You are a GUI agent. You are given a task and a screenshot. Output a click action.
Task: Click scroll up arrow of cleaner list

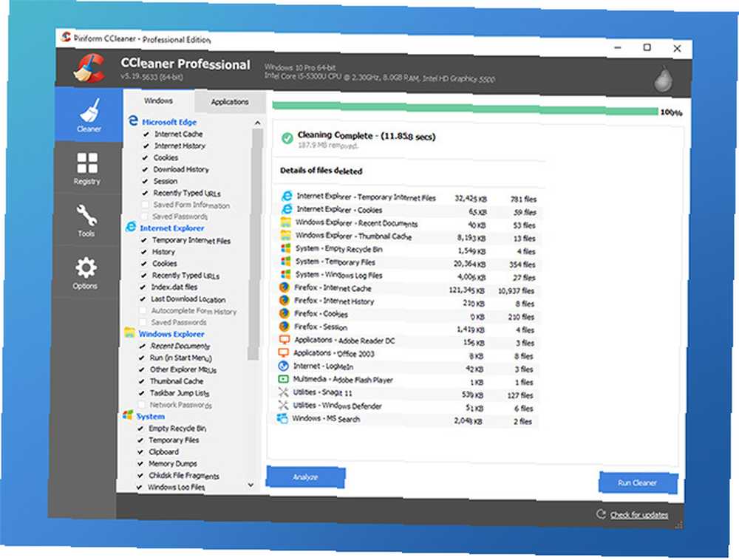(257, 123)
